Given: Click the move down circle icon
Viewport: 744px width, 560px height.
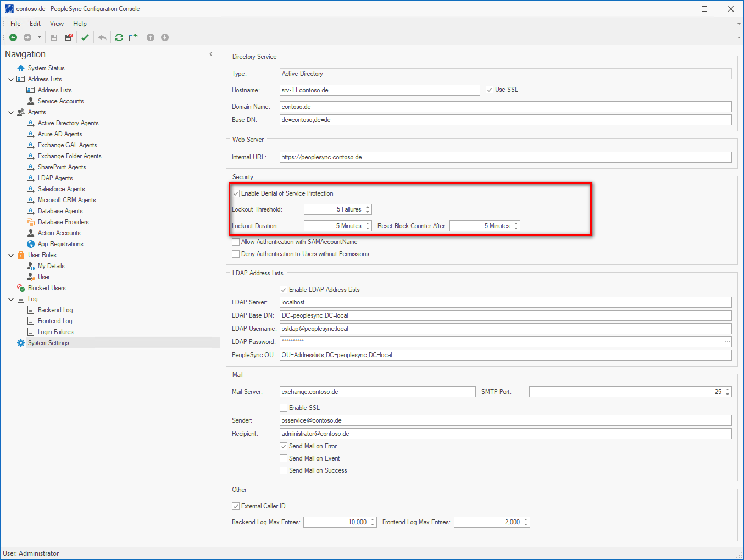Looking at the screenshot, I should pyautogui.click(x=165, y=37).
